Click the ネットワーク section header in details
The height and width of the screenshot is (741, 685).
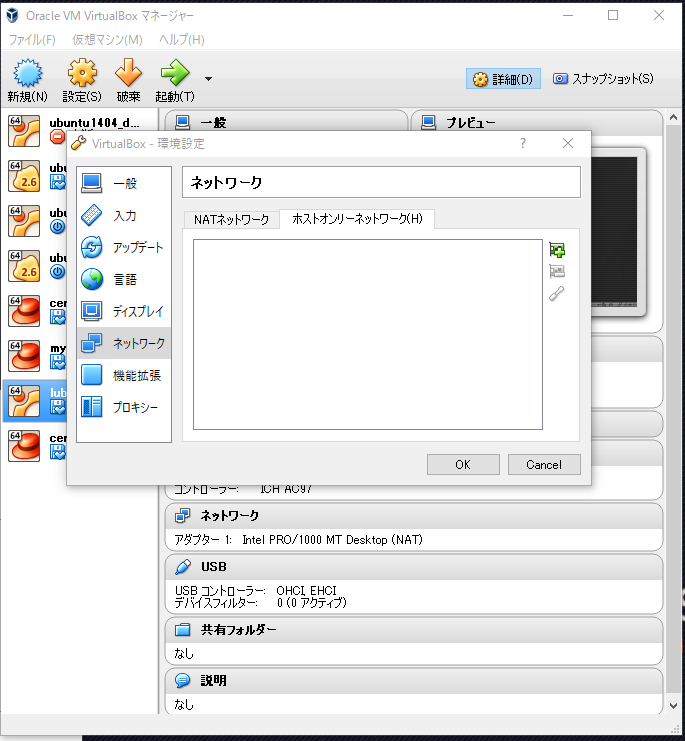(x=413, y=516)
